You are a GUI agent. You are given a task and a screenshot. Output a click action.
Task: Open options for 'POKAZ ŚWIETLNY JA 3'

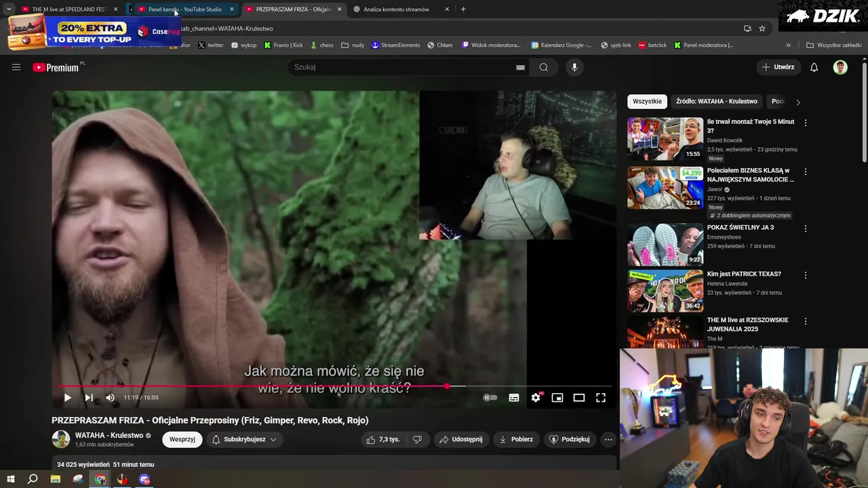[x=806, y=228]
